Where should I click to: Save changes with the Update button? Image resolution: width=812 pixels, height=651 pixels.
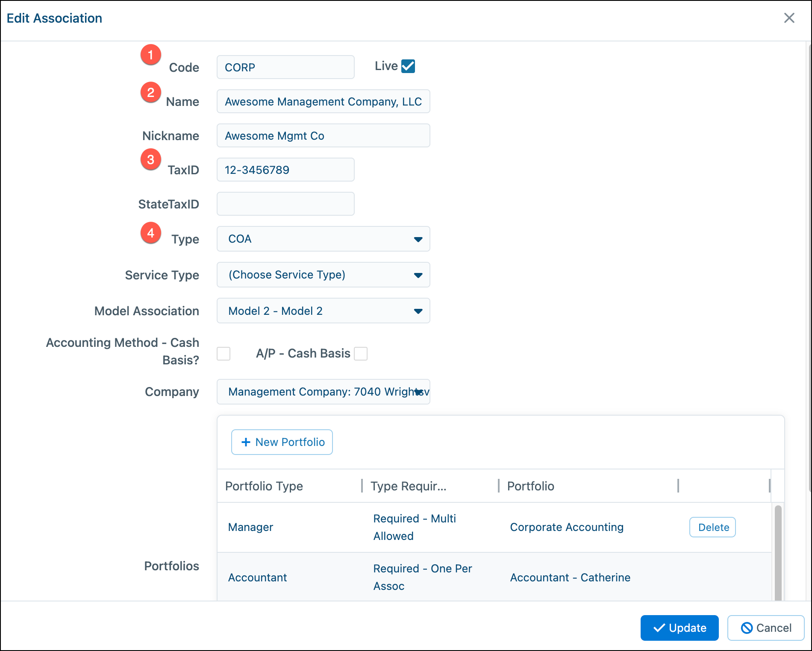click(x=680, y=628)
